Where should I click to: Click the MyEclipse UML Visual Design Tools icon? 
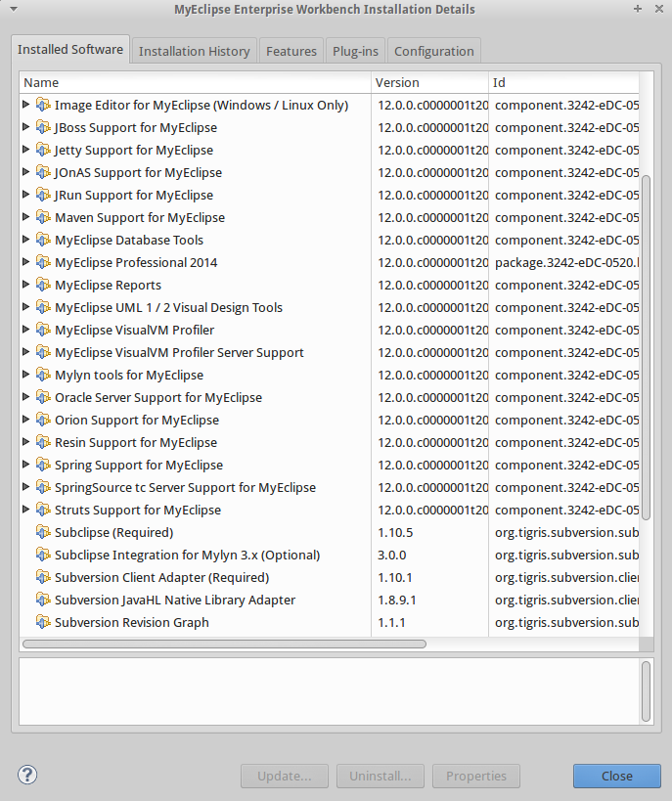point(43,307)
